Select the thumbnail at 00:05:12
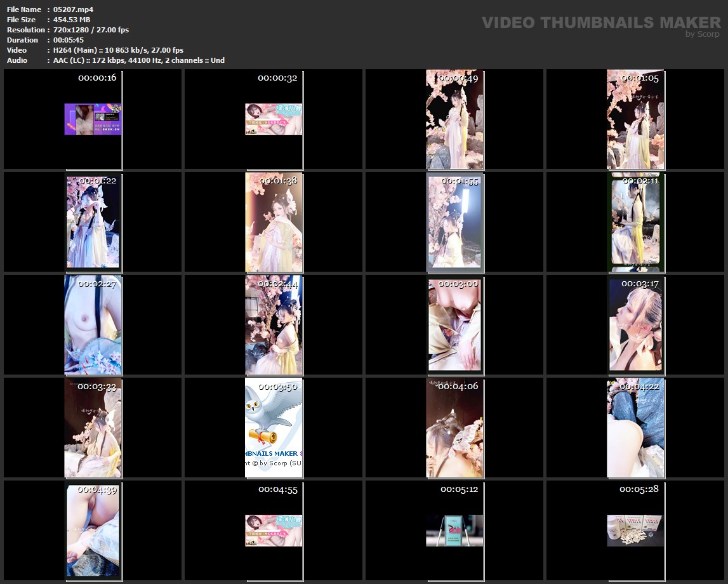Image resolution: width=728 pixels, height=584 pixels. pyautogui.click(x=455, y=531)
